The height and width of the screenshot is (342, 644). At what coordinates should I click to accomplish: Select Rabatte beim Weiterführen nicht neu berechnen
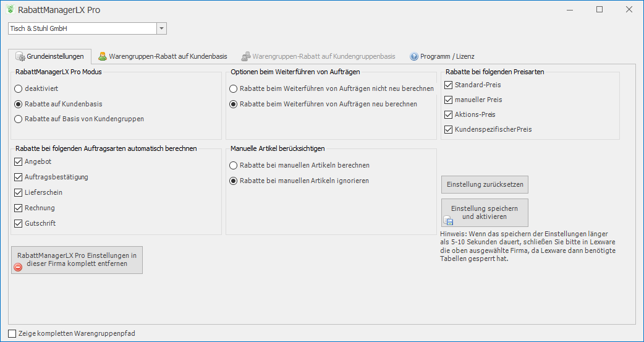click(x=233, y=89)
